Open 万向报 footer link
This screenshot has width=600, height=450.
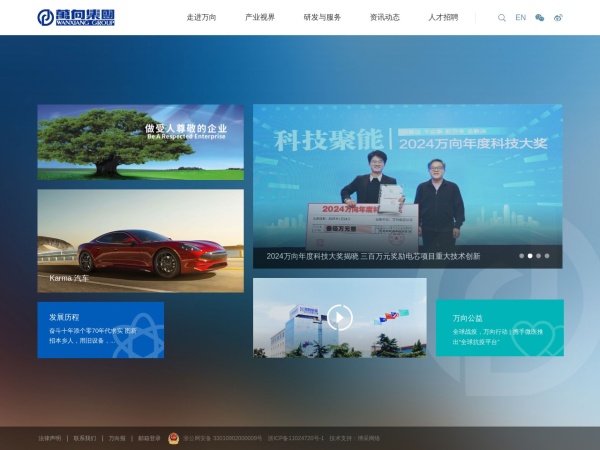pyautogui.click(x=117, y=439)
